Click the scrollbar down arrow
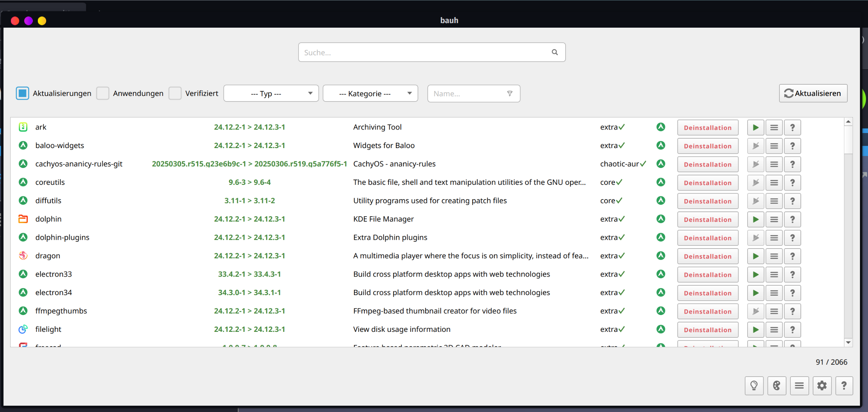 click(848, 342)
